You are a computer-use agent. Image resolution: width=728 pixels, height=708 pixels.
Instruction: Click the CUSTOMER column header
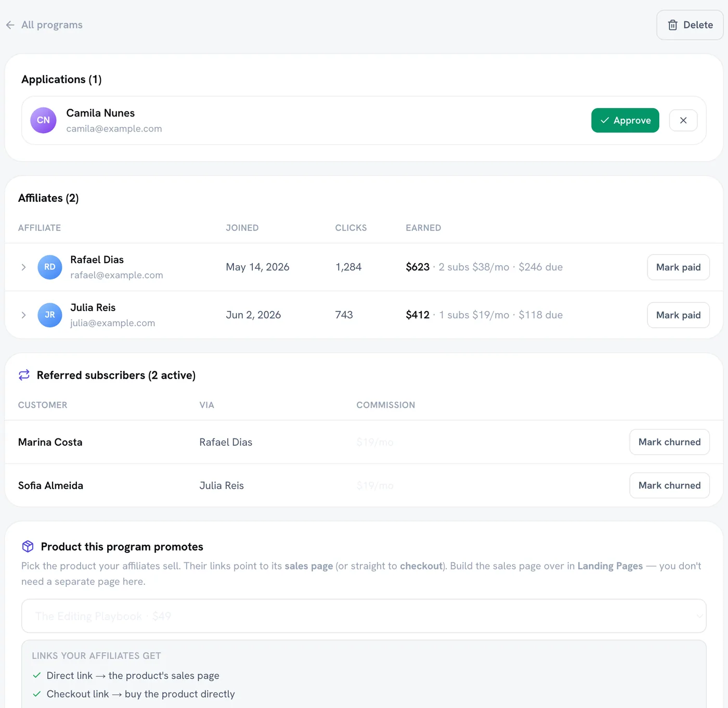(43, 405)
